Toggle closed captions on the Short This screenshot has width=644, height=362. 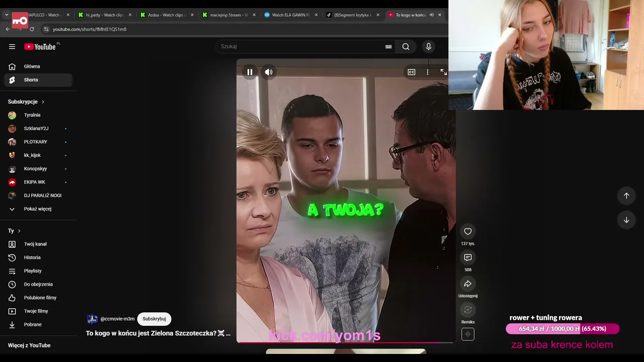click(x=412, y=72)
